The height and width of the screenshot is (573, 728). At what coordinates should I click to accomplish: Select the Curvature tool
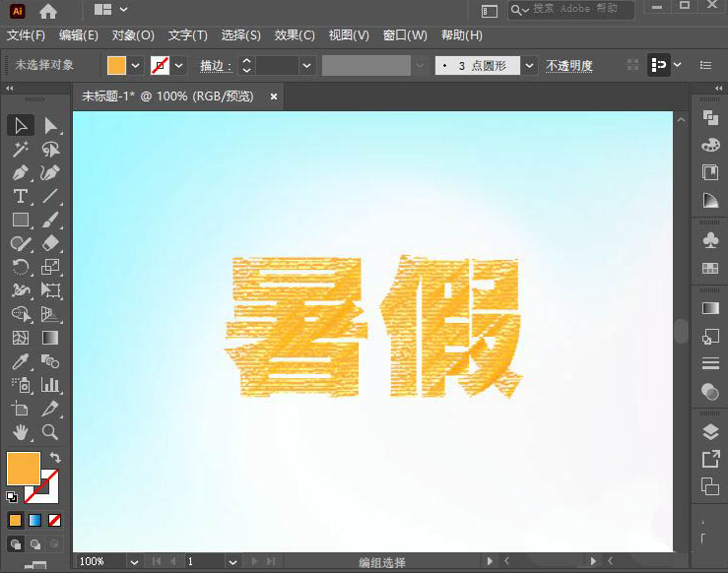(50, 173)
